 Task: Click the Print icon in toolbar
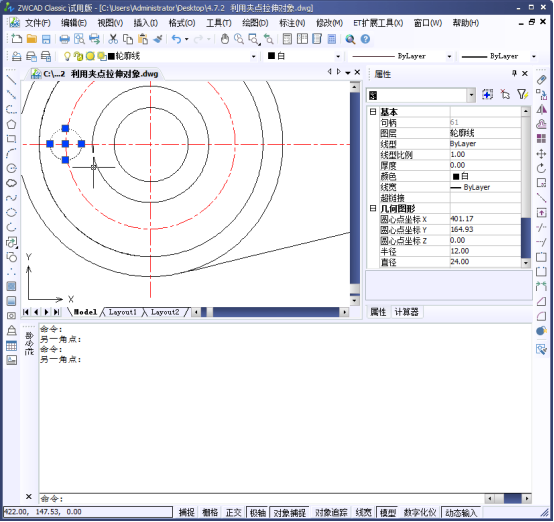64,39
